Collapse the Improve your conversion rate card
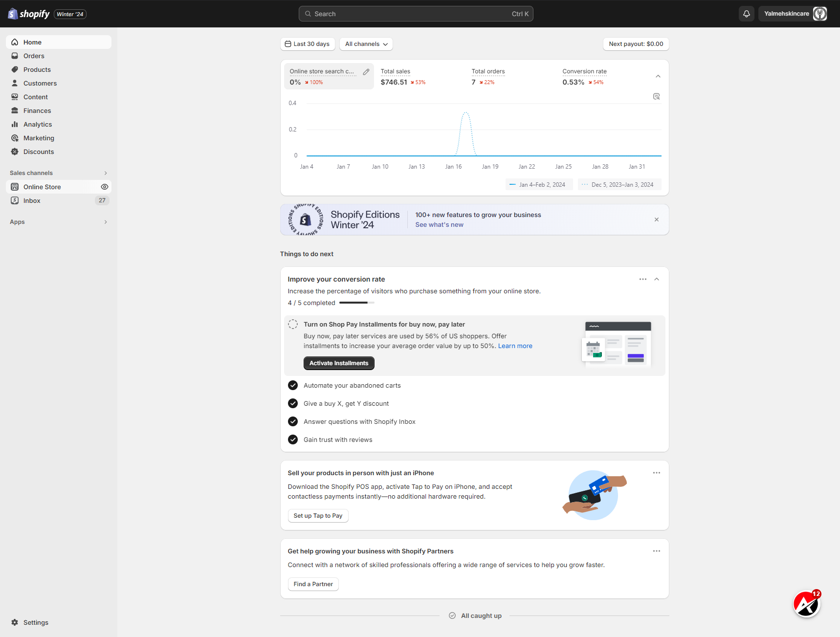This screenshot has width=840, height=637. (x=657, y=279)
